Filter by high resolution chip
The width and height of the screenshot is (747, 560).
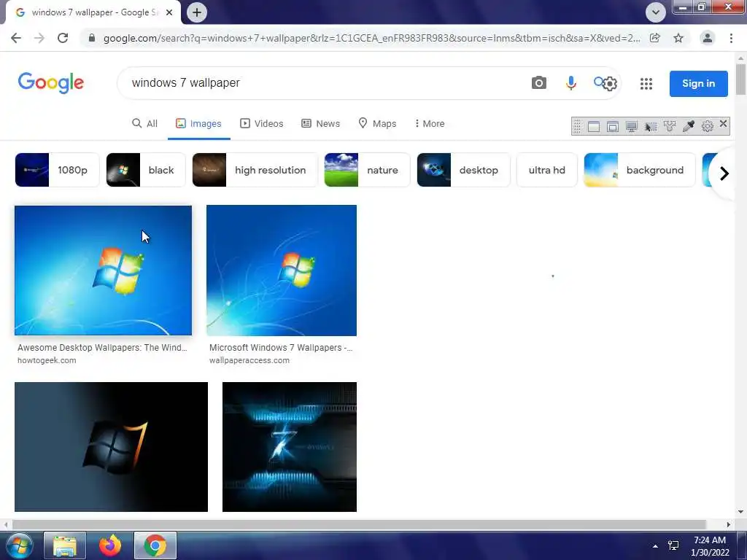tap(255, 170)
